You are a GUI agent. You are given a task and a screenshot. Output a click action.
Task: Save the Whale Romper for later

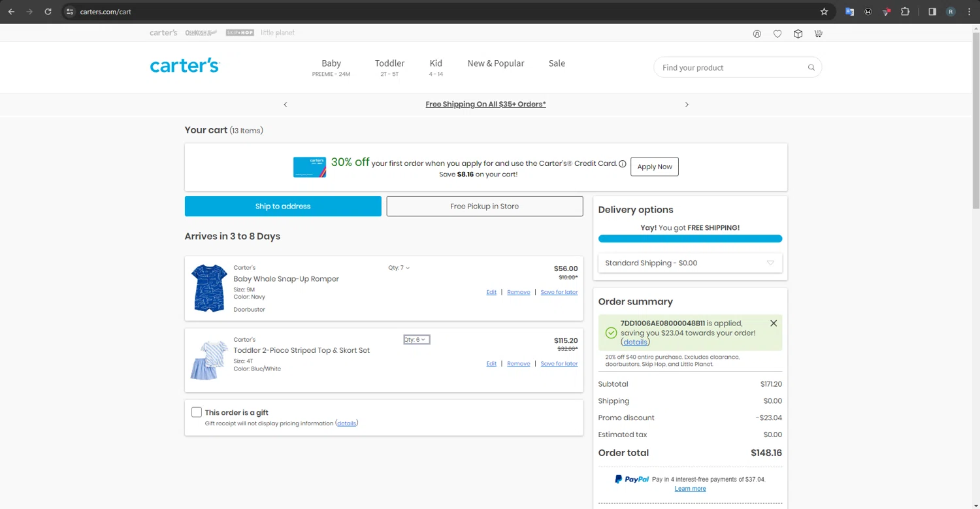[559, 292]
